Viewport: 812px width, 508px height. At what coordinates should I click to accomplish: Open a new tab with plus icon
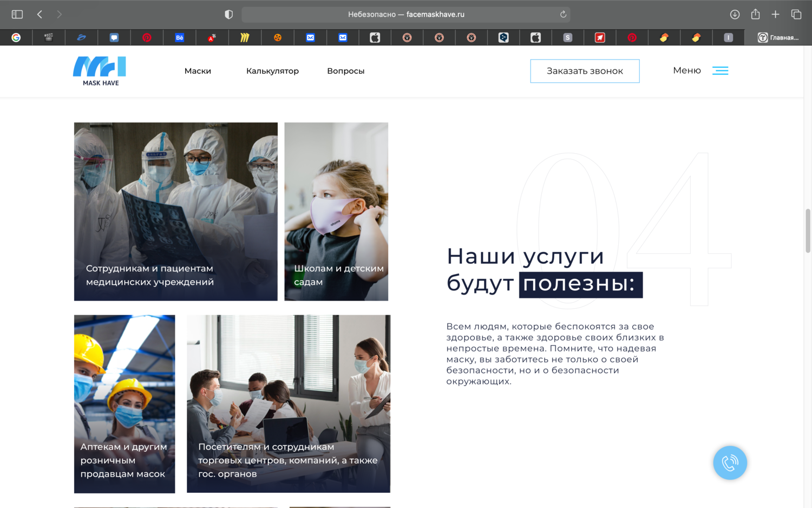775,15
